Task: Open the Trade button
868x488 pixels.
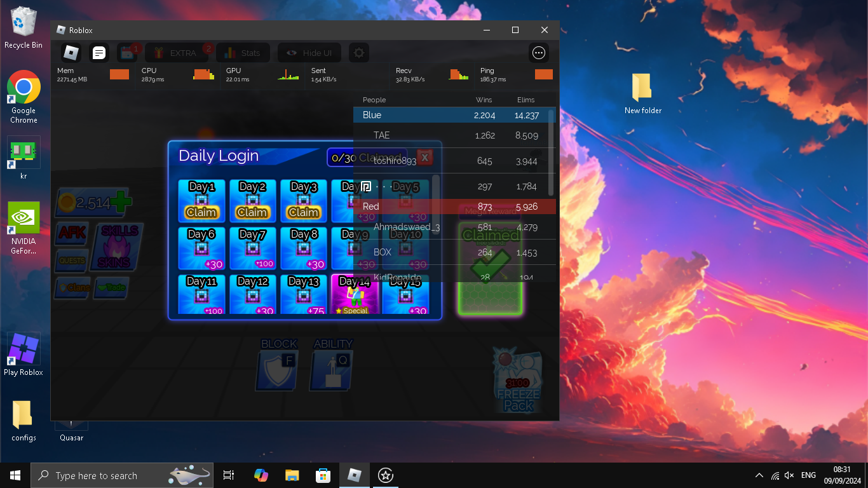Action: click(x=111, y=288)
